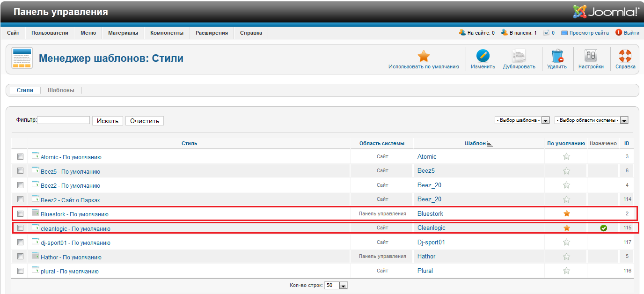
Task: Click the 'Очистить' button
Action: pyautogui.click(x=145, y=121)
